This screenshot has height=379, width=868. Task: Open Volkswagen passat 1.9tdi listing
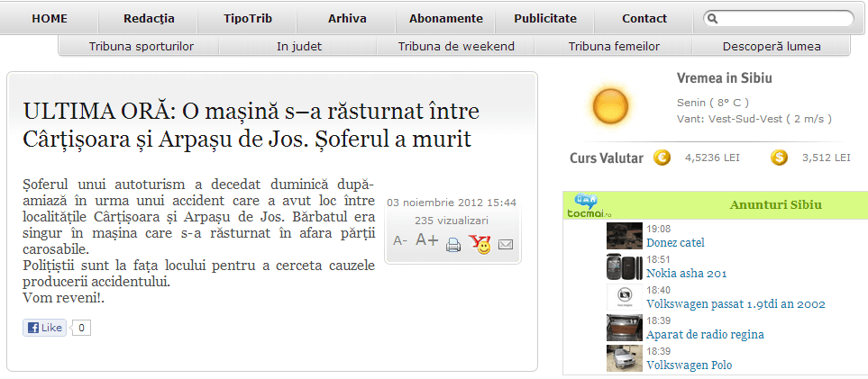coord(736,304)
